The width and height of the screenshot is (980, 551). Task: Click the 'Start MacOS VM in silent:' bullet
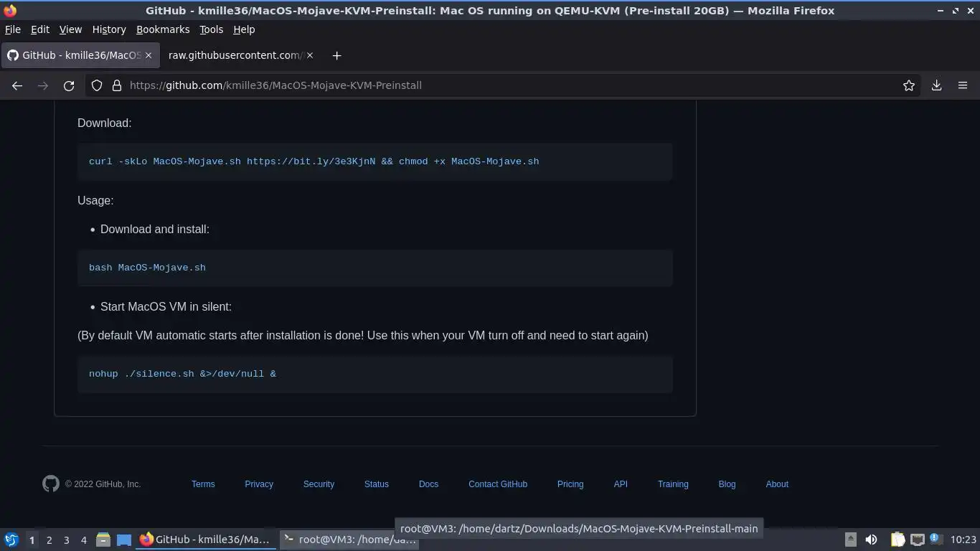[x=166, y=307]
